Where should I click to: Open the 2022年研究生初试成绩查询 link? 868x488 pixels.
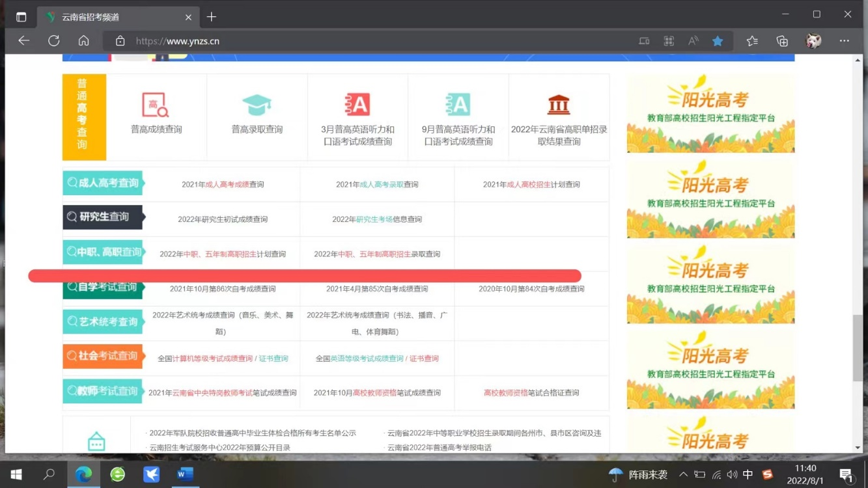tap(223, 219)
